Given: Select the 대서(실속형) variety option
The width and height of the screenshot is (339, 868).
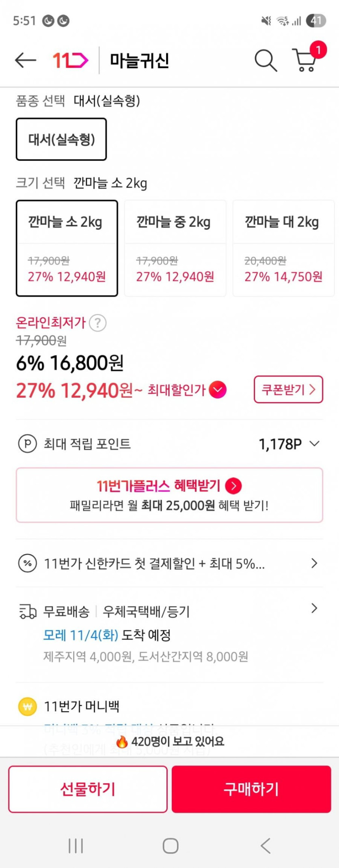Looking at the screenshot, I should click(61, 139).
